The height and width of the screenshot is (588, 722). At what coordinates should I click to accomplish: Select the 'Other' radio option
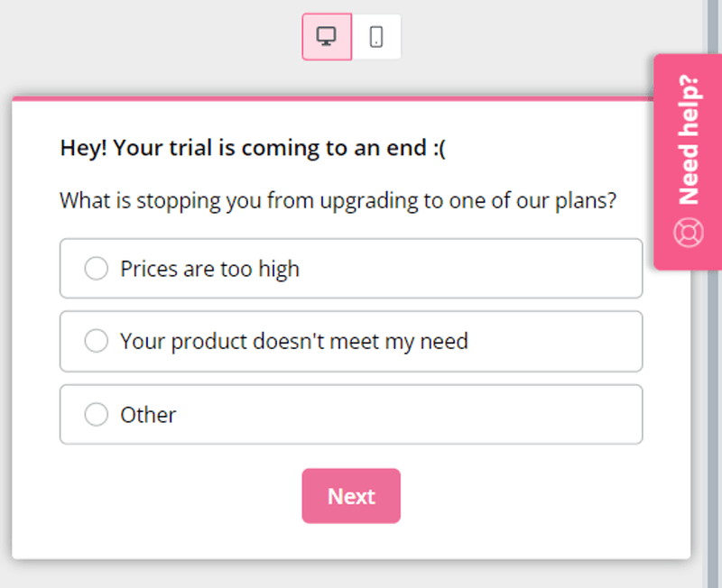pyautogui.click(x=96, y=414)
